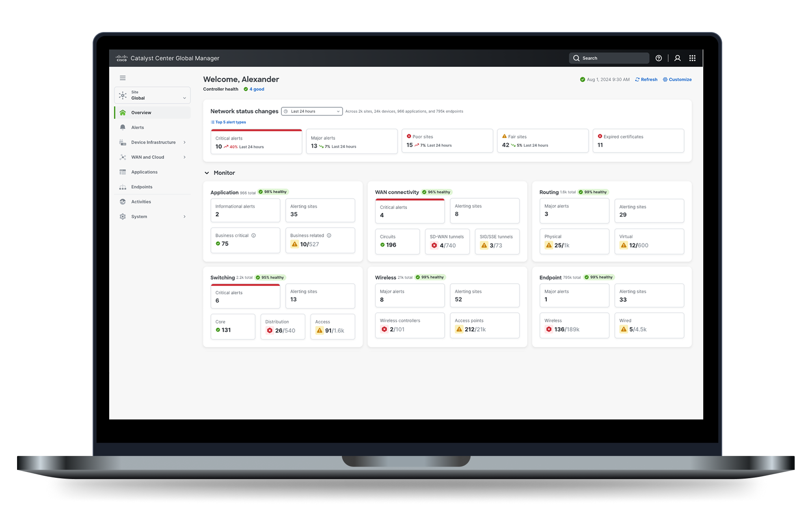Expand the WAN and Cloud submenu
Image resolution: width=812 pixels, height=520 pixels.
tap(184, 157)
